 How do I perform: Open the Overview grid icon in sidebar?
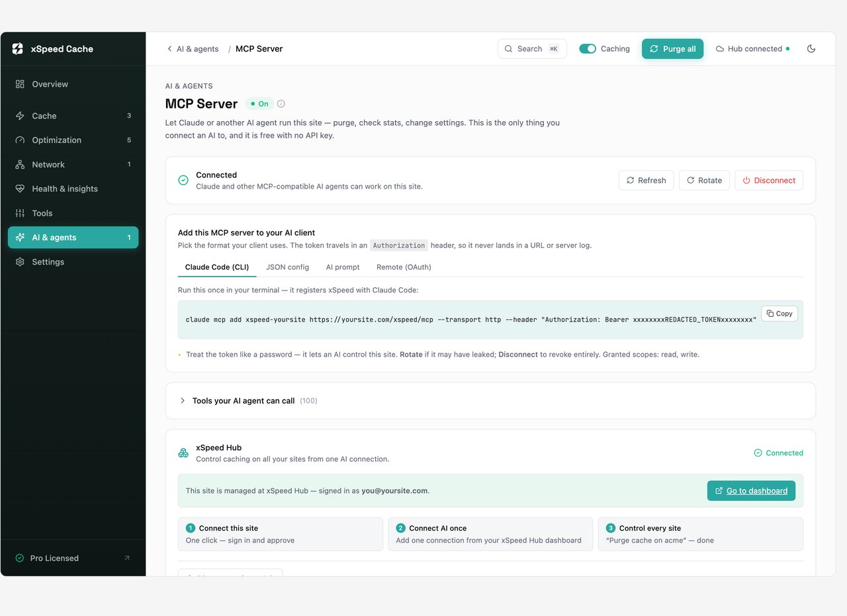[20, 84]
